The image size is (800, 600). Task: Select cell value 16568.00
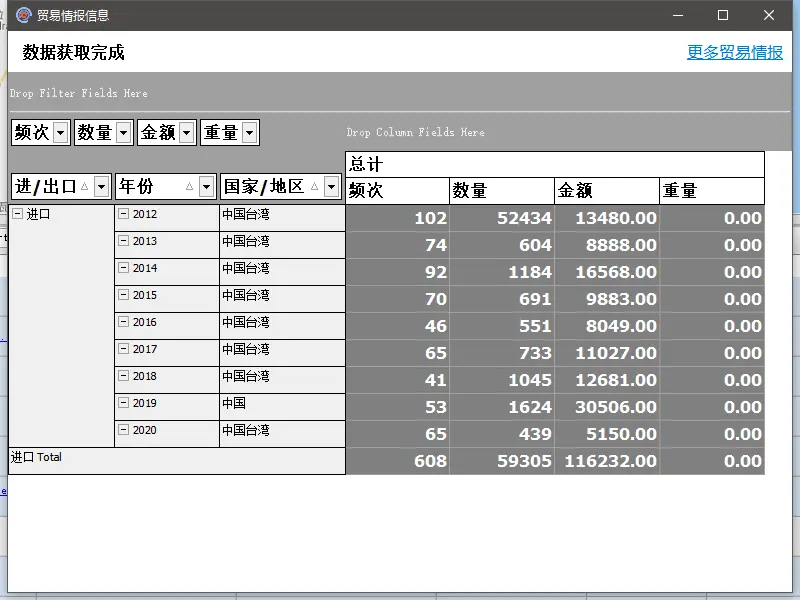(x=607, y=272)
